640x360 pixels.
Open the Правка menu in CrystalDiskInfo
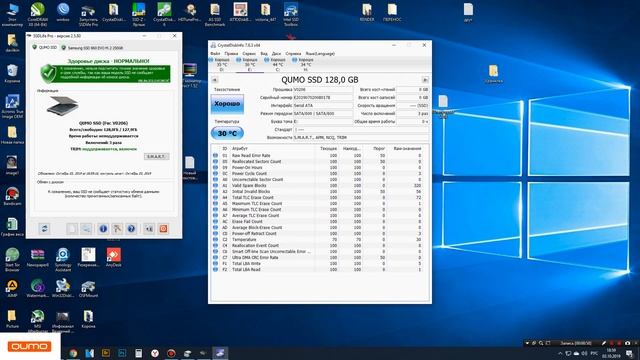[x=231, y=53]
